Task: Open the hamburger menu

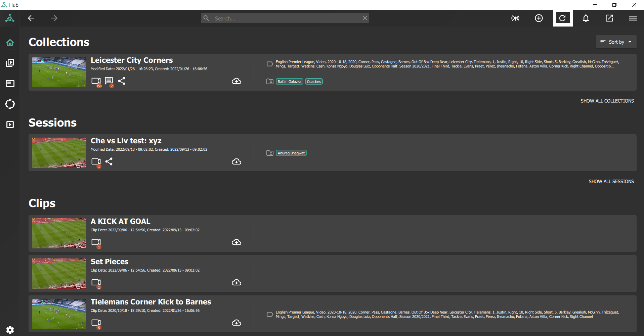Action: pyautogui.click(x=633, y=18)
